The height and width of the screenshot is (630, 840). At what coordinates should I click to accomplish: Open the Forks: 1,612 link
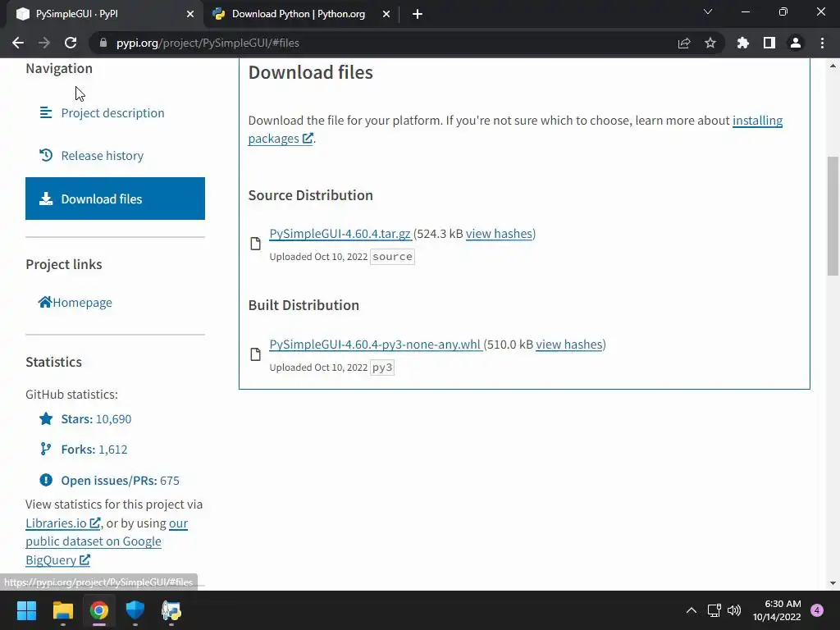[94, 450]
